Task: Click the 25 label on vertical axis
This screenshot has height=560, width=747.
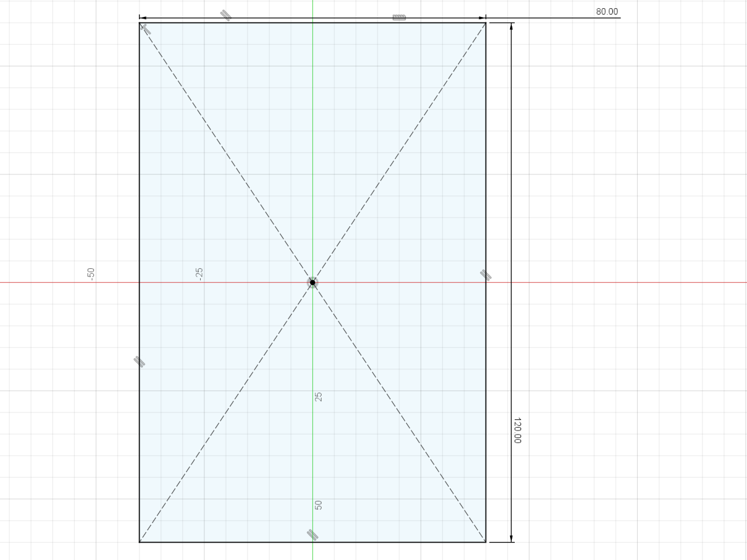Action: [319, 397]
